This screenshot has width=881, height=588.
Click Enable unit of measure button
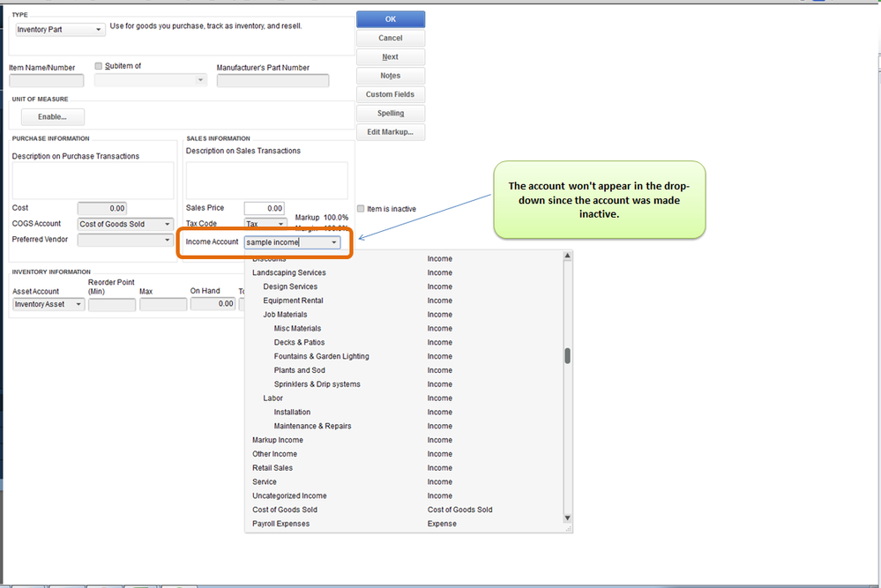53,117
